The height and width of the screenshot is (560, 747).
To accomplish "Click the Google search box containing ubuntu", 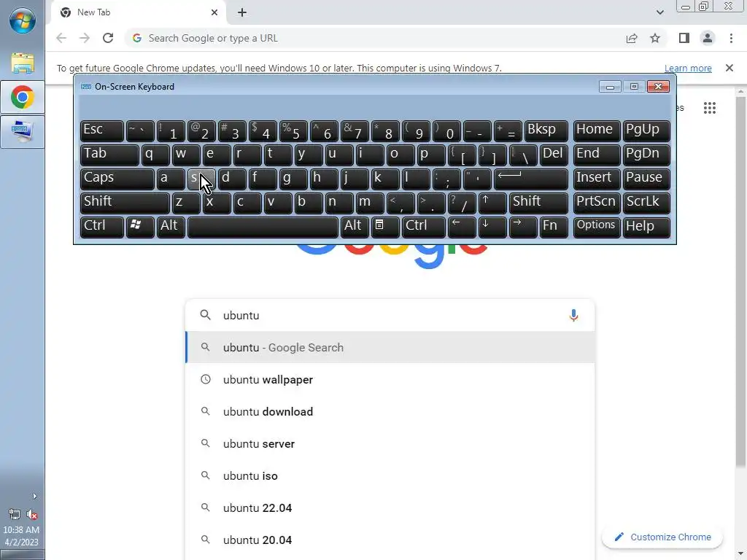I will point(390,315).
